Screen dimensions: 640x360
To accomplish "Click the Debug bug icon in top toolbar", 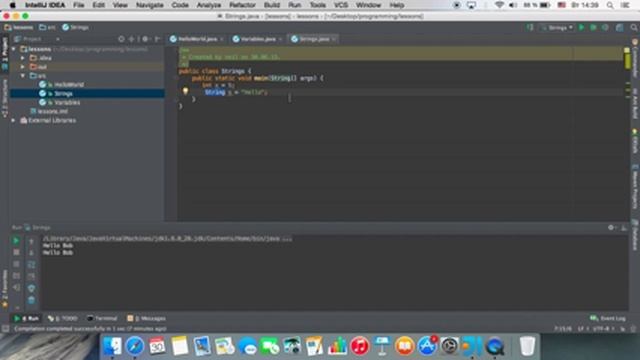I will [593, 27].
